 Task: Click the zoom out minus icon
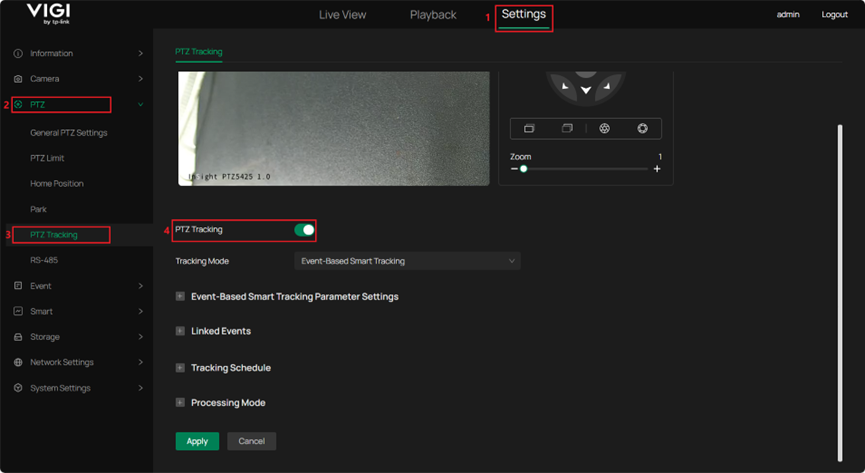(x=514, y=169)
